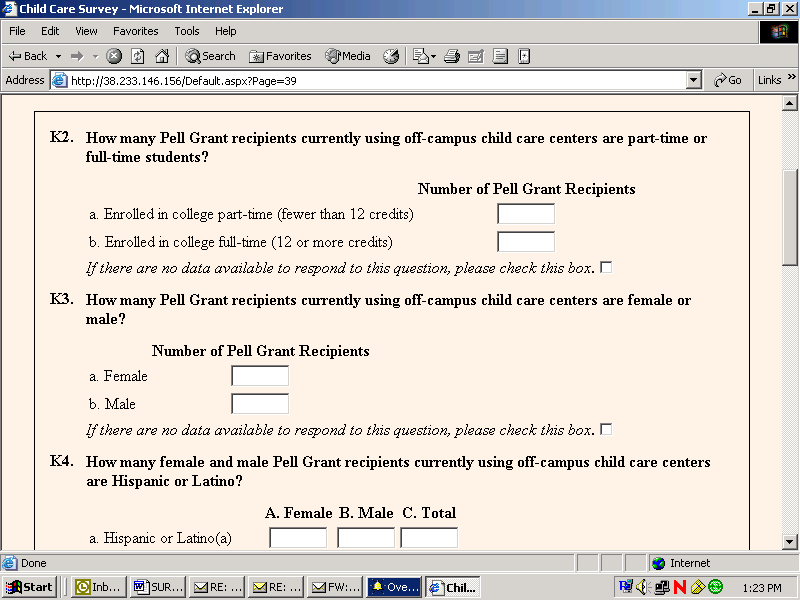
Task: Go back using the Back arrow button
Action: pyautogui.click(x=28, y=56)
